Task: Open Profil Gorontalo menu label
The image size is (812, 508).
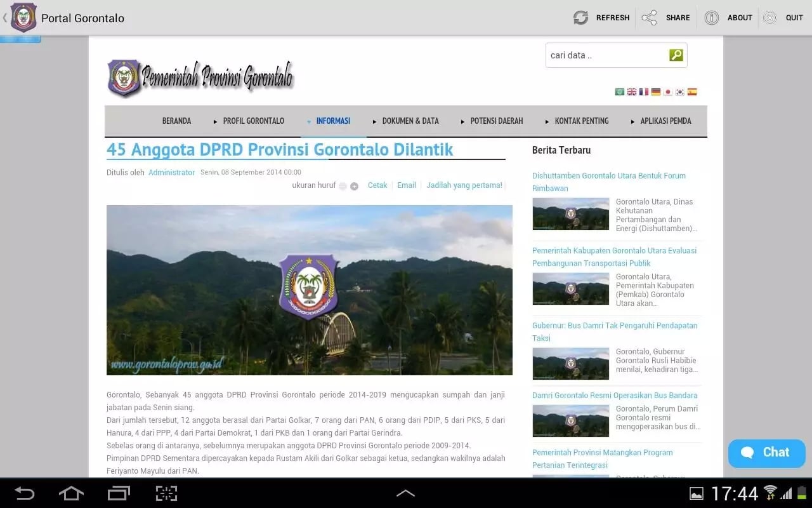Action: tap(254, 121)
